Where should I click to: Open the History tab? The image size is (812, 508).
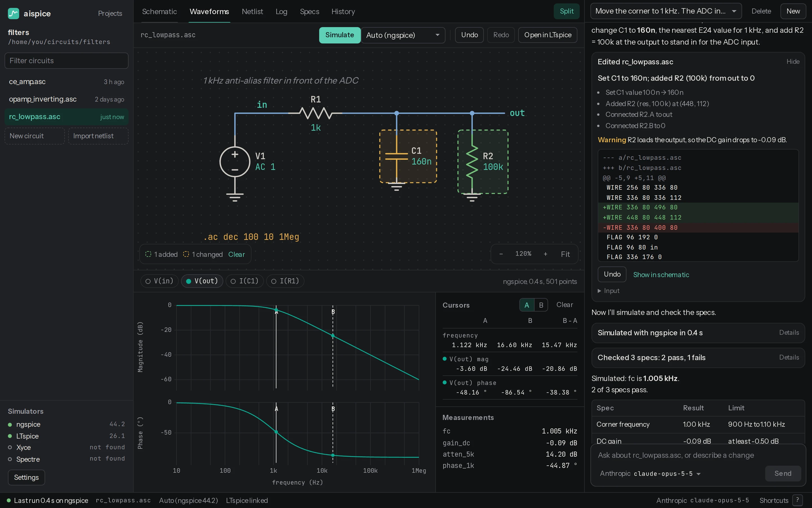pyautogui.click(x=343, y=11)
